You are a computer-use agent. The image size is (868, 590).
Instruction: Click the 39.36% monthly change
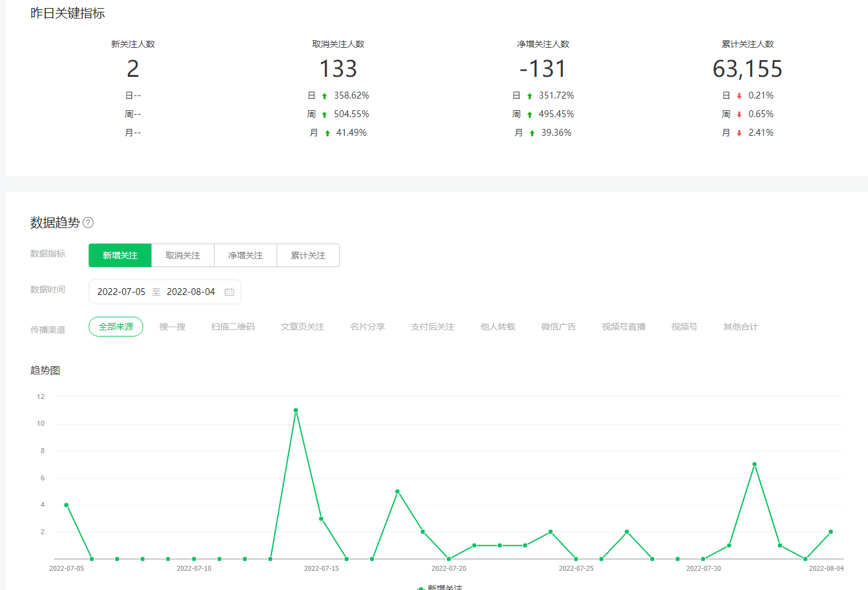pos(556,133)
